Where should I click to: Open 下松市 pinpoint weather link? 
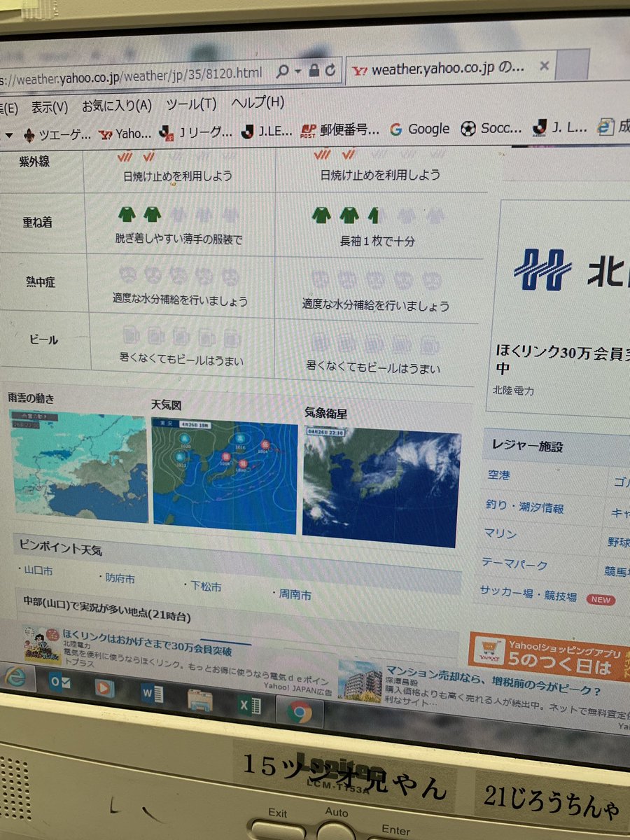pos(206,586)
